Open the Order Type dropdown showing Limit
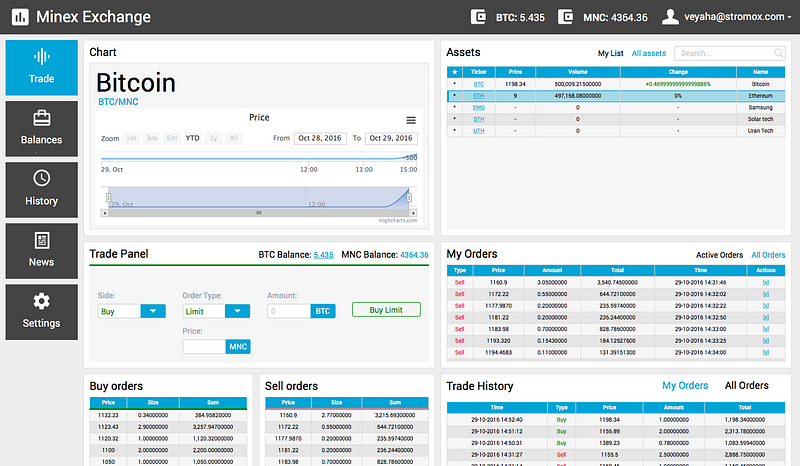 [216, 311]
